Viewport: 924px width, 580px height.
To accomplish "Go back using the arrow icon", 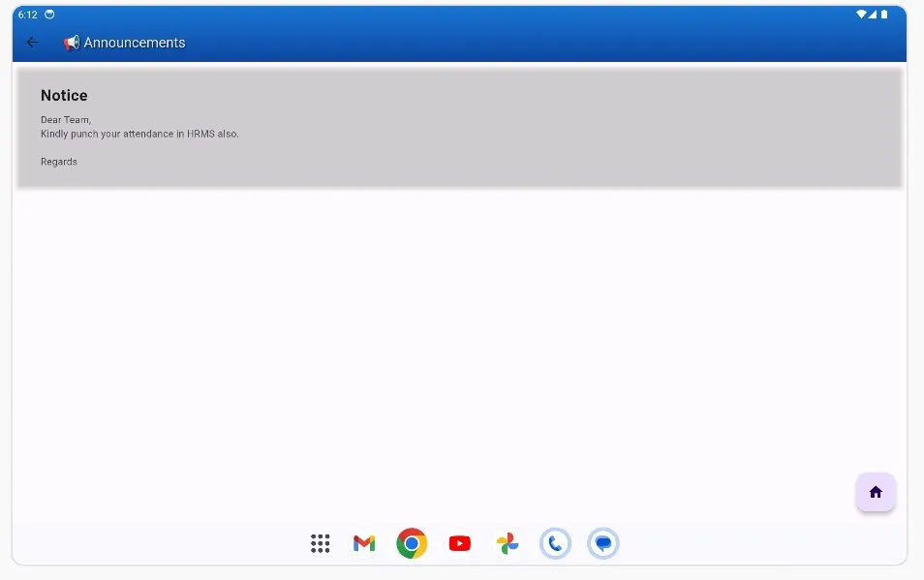I will (32, 43).
